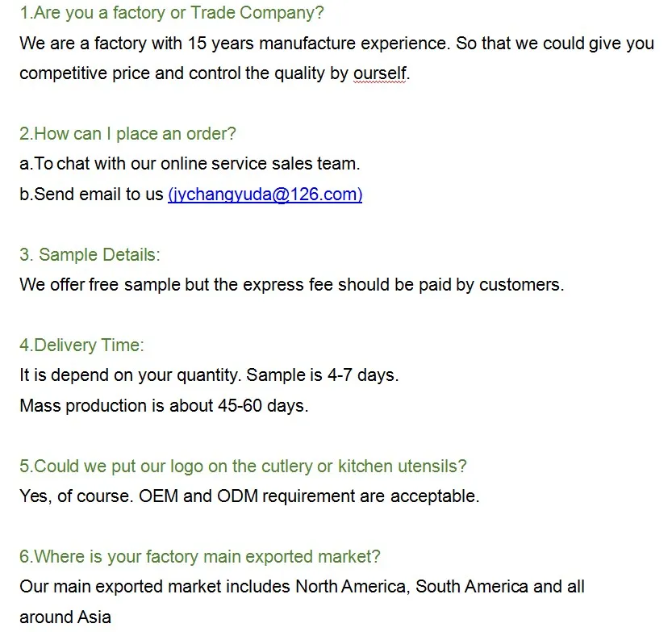
Task: Click the question about putting logo on cutlery
Action: click(243, 467)
